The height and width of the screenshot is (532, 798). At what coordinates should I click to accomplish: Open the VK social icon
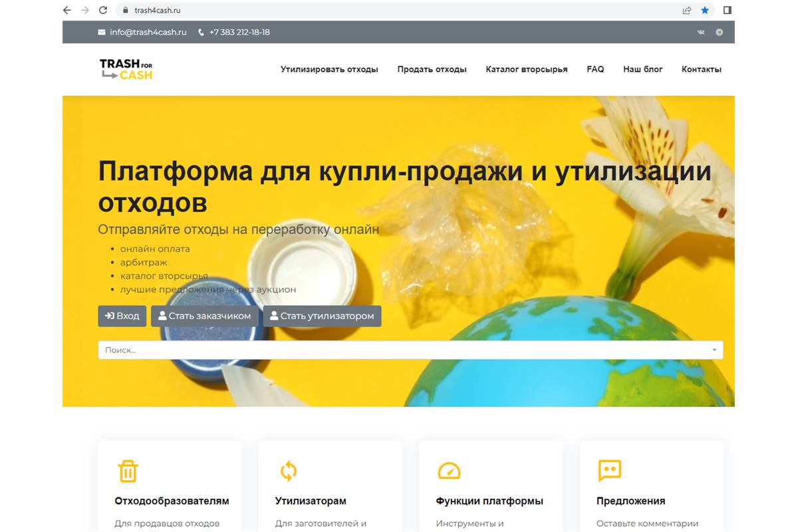(701, 32)
